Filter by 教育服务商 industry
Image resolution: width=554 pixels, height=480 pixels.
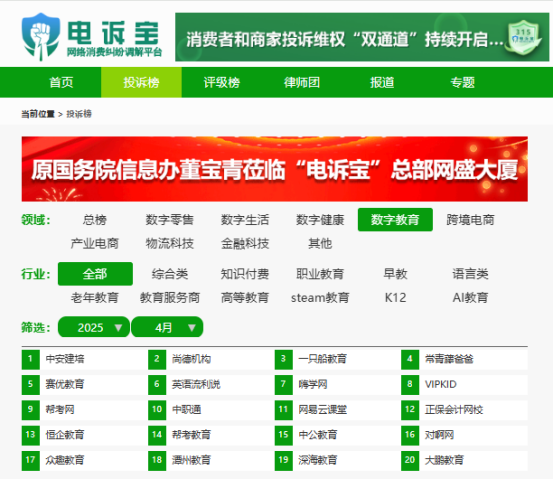170,297
